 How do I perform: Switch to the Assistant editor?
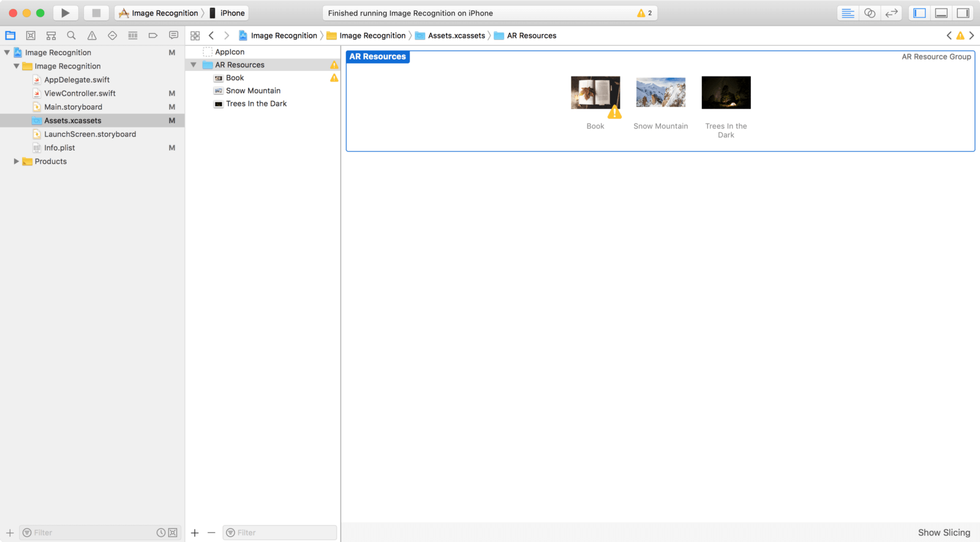[x=869, y=13]
